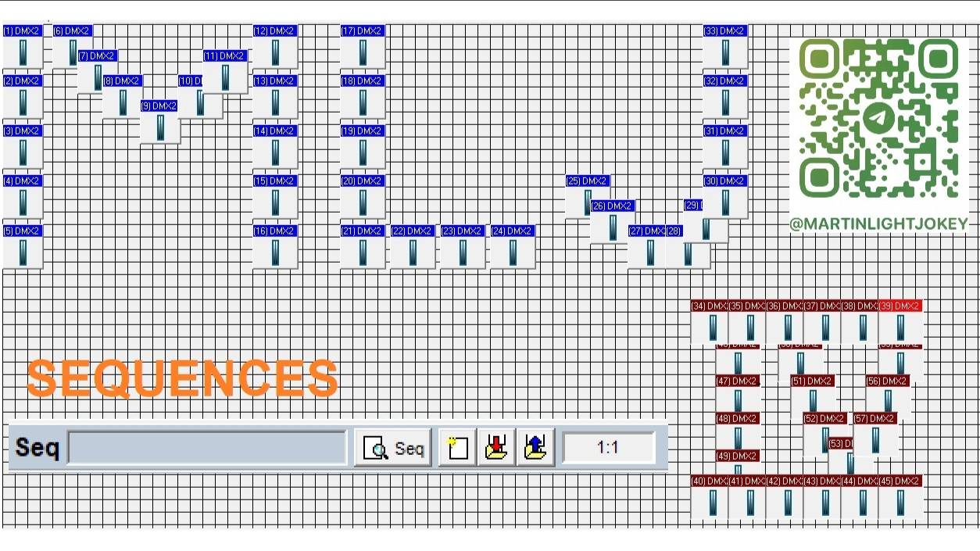
Task: Click the red-arrow save sequence icon
Action: tap(496, 448)
